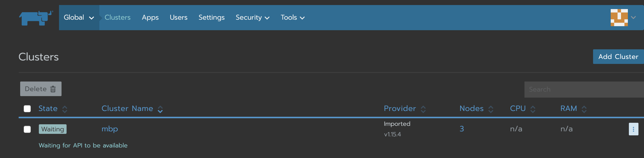The image size is (644, 158).
Task: Open the Global cluster selector dropdown
Action: point(79,17)
